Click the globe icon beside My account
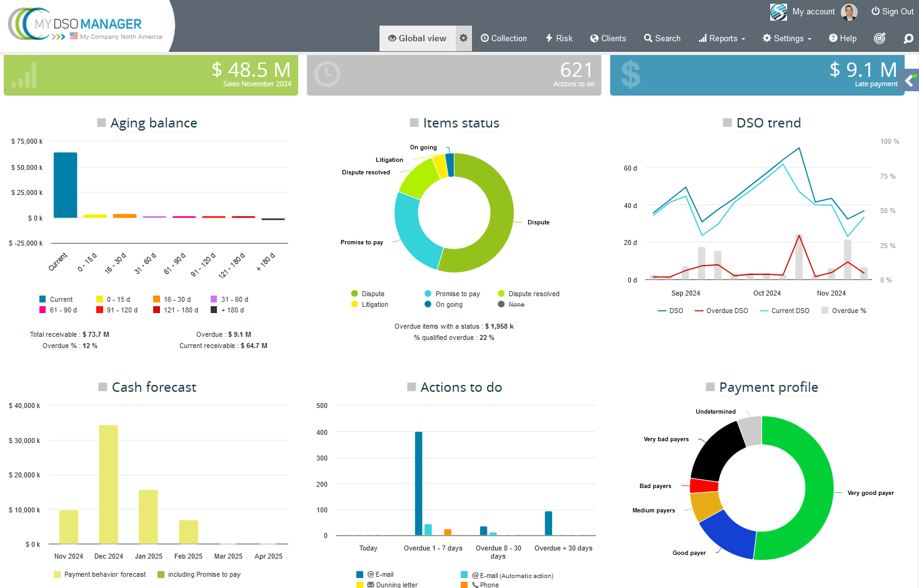 [x=778, y=12]
